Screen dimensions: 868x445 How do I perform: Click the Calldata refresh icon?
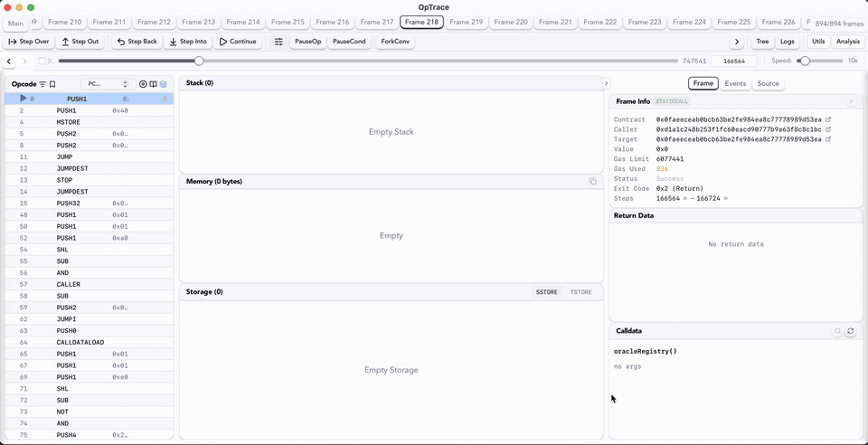coord(850,332)
